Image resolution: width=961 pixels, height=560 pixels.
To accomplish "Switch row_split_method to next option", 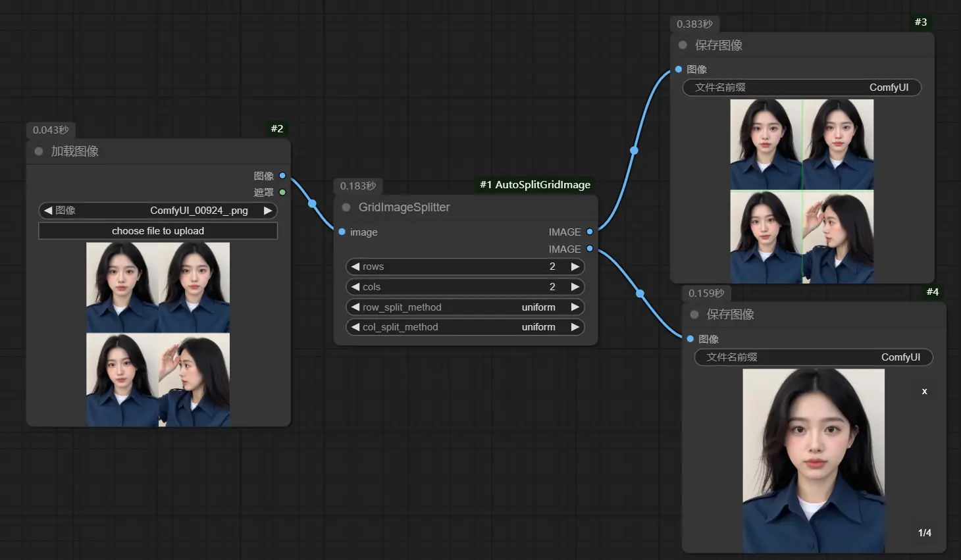I will 575,307.
